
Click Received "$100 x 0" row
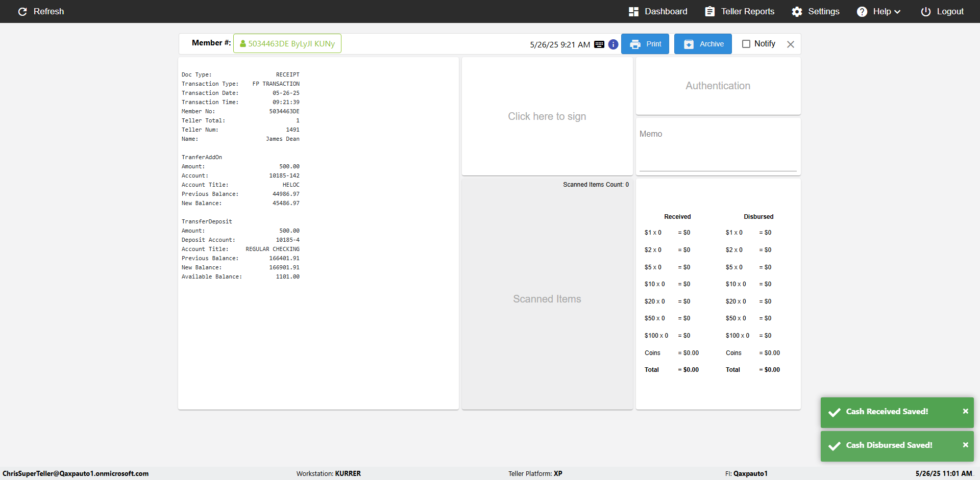click(667, 336)
